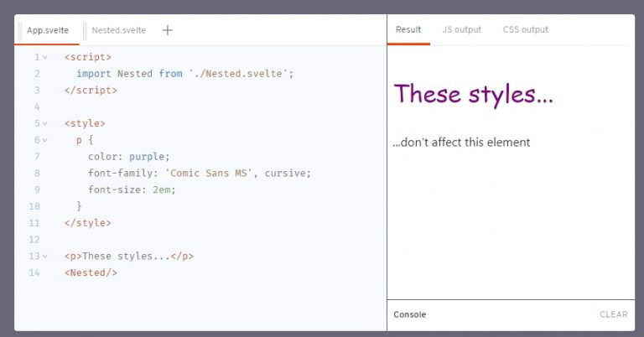Fold the style block at line 5
The image size is (644, 337).
pos(45,123)
